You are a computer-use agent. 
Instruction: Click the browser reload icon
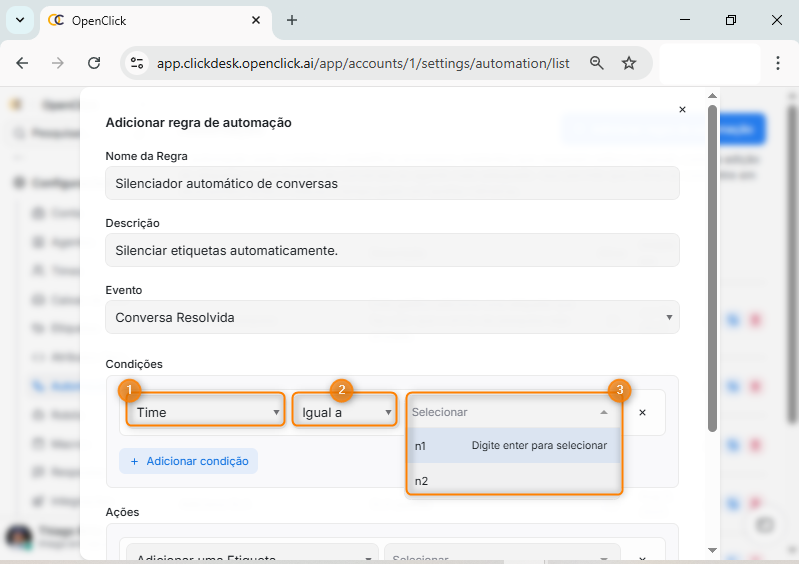click(x=94, y=63)
